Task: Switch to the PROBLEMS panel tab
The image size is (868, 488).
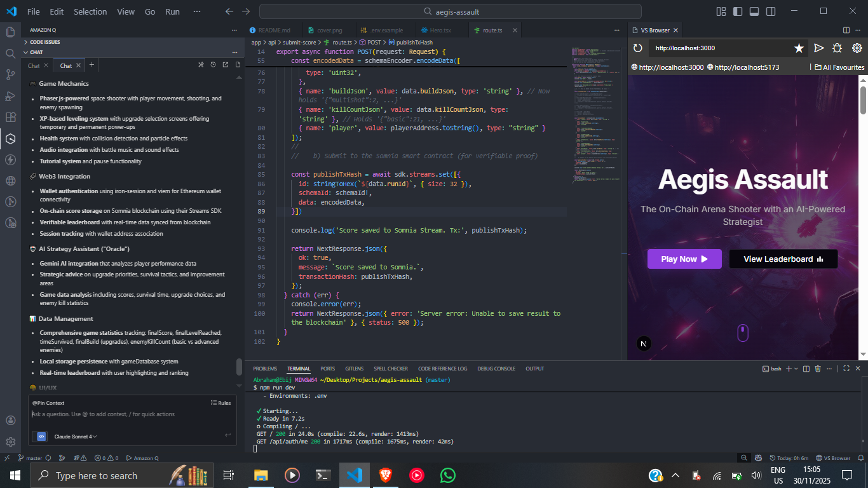Action: coord(265,369)
